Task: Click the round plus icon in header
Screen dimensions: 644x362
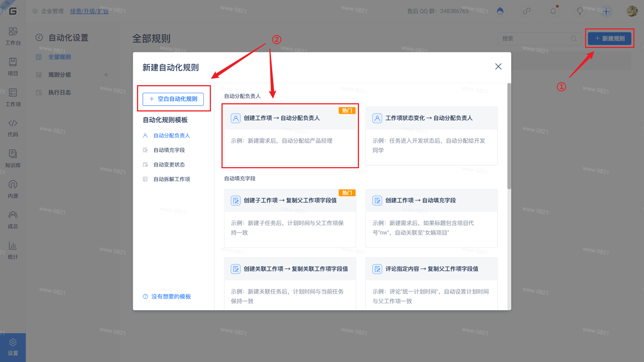Action: point(606,11)
